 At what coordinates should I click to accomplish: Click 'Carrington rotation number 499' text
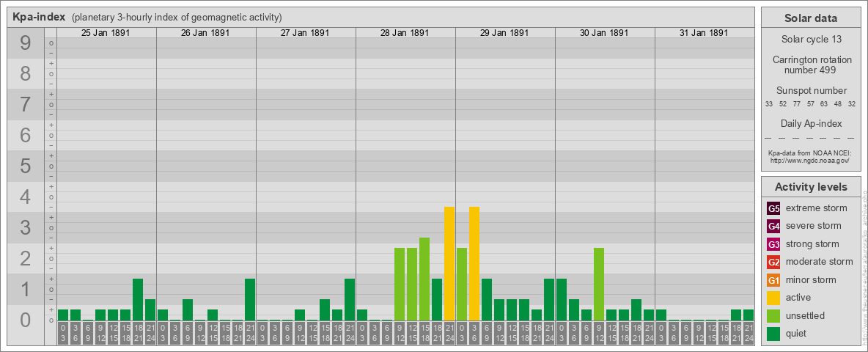[811, 65]
